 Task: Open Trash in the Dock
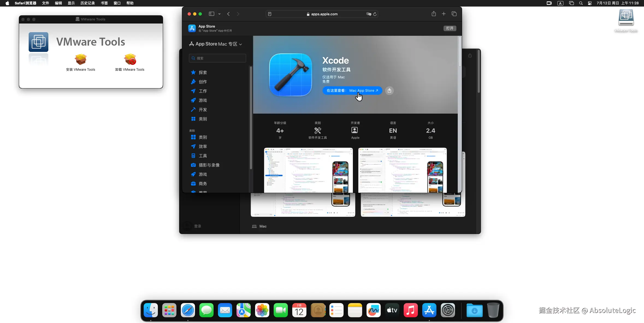click(x=493, y=310)
